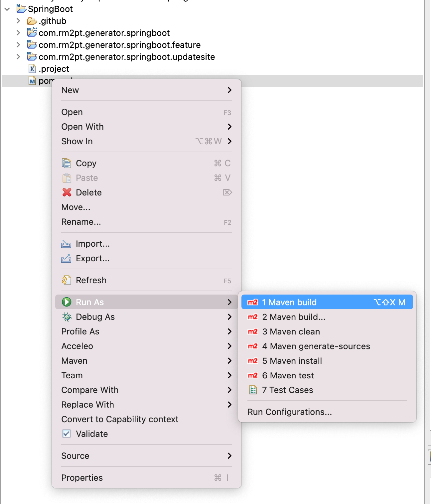Select Open from the context menu

(147, 112)
